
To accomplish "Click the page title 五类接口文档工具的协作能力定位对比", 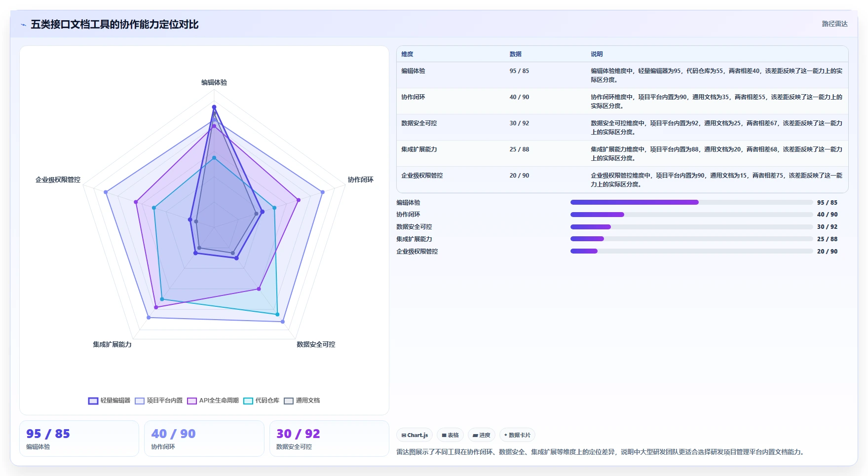I will pyautogui.click(x=114, y=25).
